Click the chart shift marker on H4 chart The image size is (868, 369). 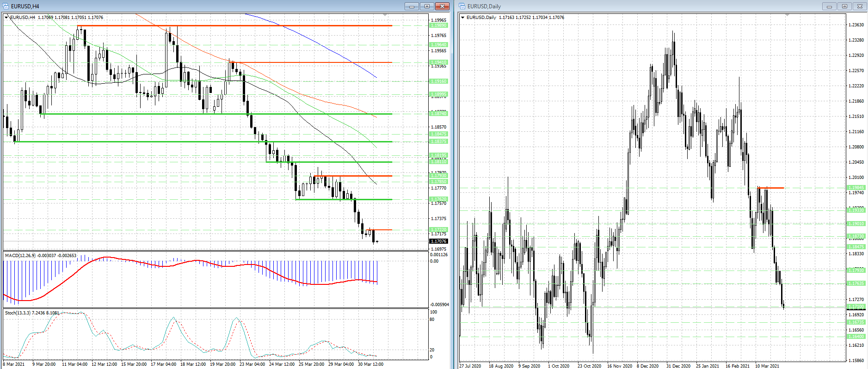point(385,15)
